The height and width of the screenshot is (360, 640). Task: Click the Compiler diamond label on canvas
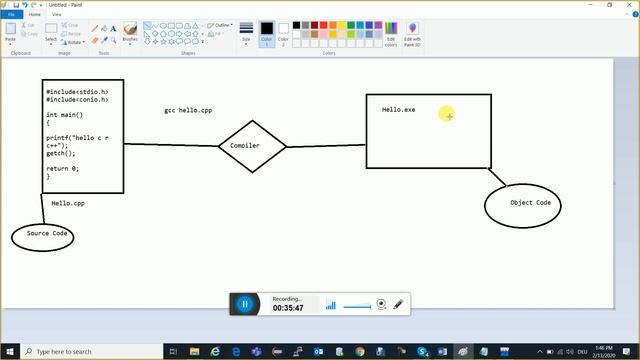(244, 146)
